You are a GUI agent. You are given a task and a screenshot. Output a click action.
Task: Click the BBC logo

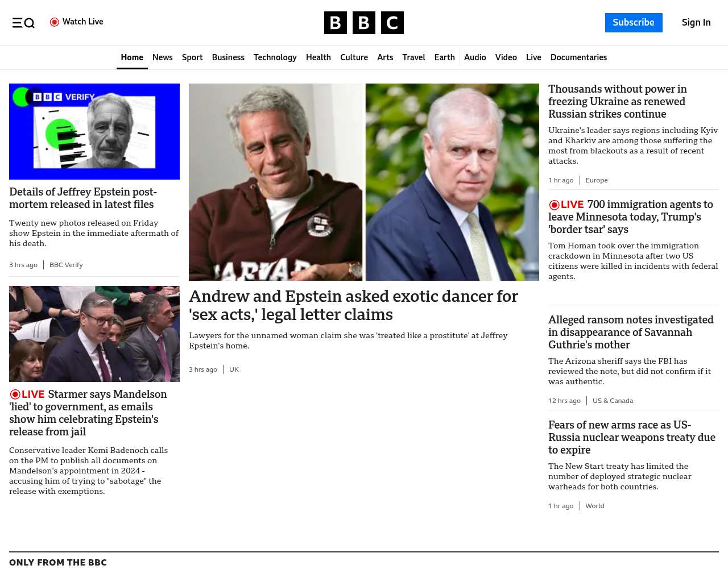coord(364,23)
